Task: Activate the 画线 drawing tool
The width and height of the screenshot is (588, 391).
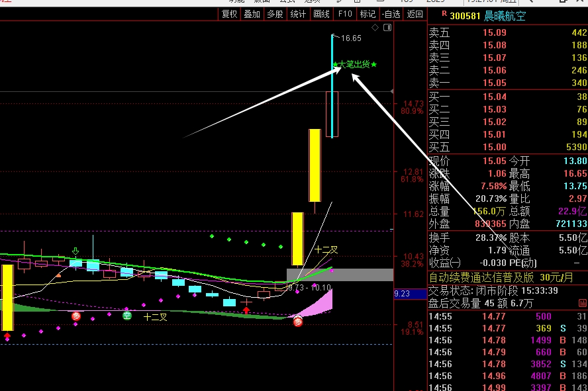Action: point(321,15)
